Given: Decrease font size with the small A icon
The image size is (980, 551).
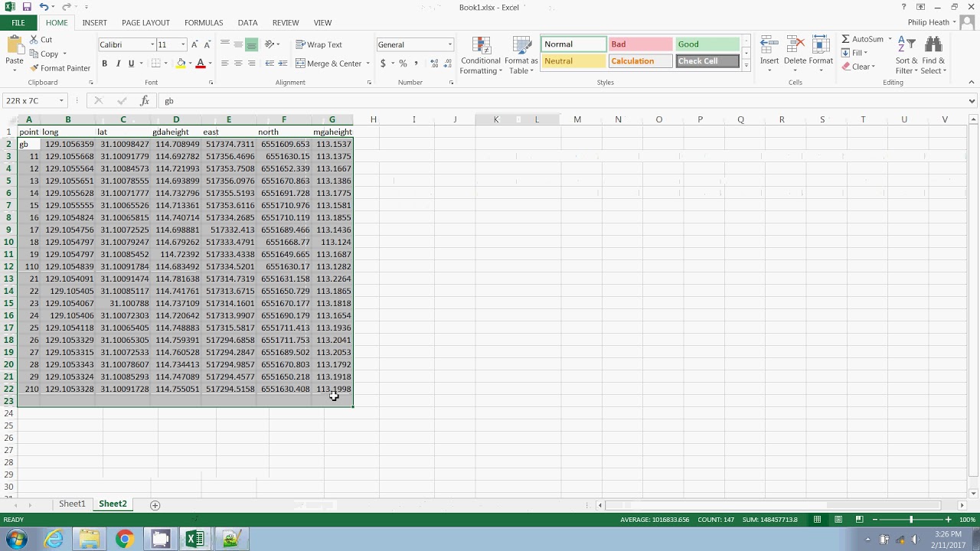Looking at the screenshot, I should click(x=207, y=44).
